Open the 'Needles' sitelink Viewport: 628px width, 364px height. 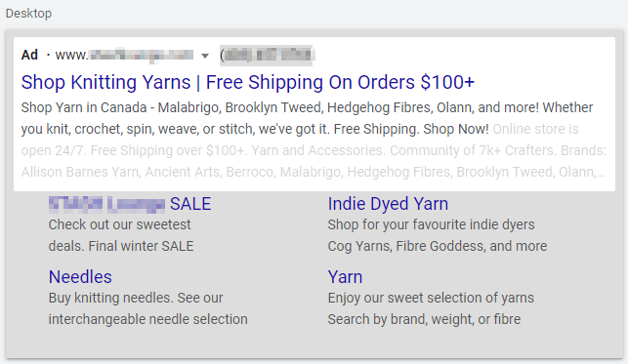(x=80, y=277)
